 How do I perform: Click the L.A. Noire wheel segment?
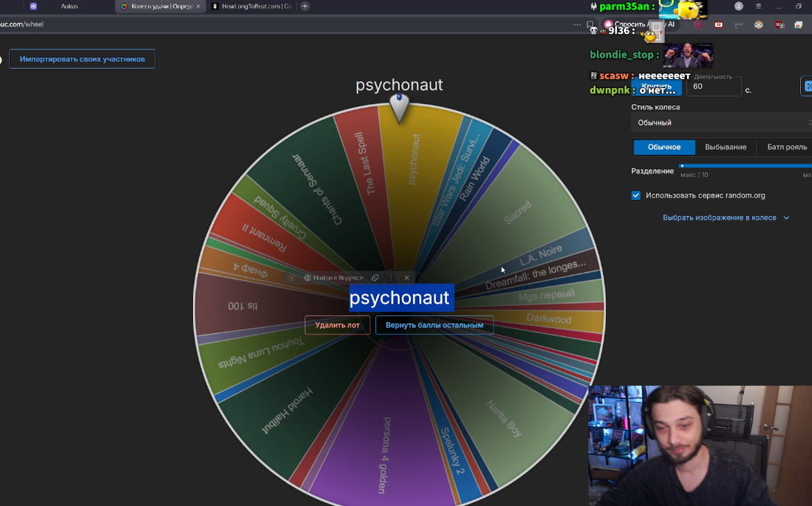click(541, 255)
